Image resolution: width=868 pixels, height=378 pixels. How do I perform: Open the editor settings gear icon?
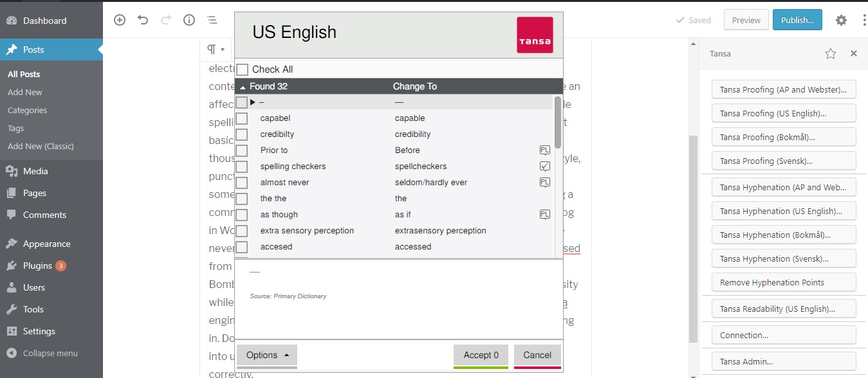pos(841,20)
